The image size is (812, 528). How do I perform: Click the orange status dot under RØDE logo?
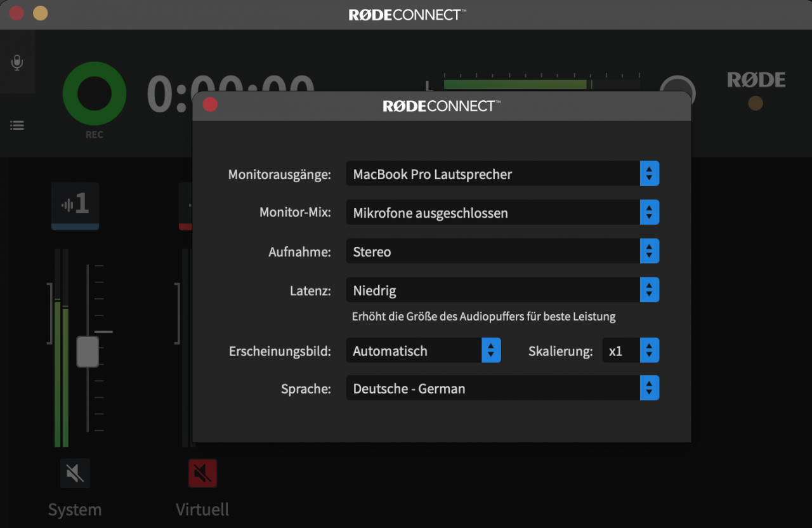pos(756,103)
